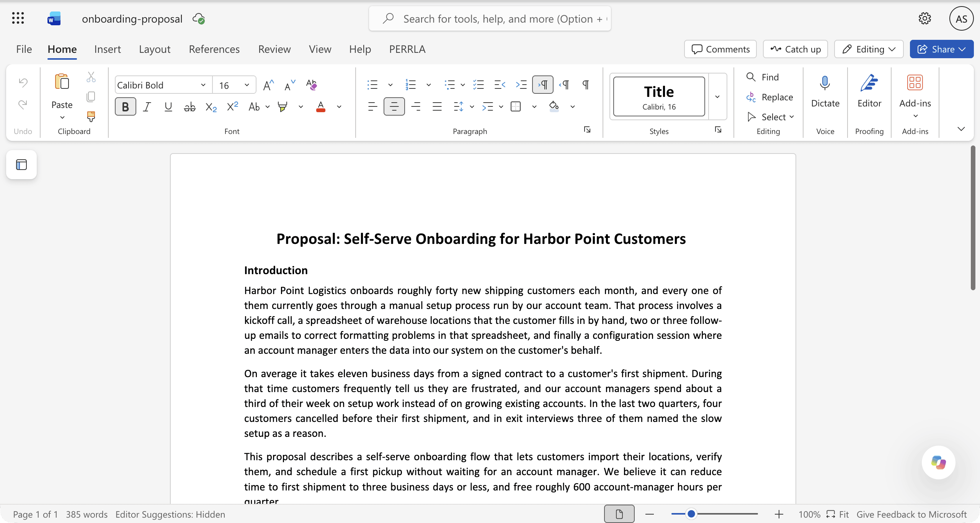The height and width of the screenshot is (523, 980).
Task: Decrease indent of paragraph
Action: pyautogui.click(x=500, y=85)
